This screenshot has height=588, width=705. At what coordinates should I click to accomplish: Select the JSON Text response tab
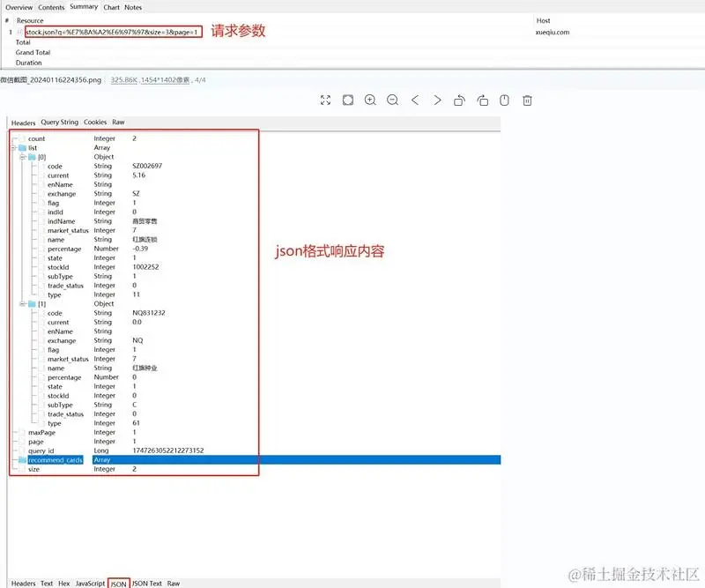point(147,583)
